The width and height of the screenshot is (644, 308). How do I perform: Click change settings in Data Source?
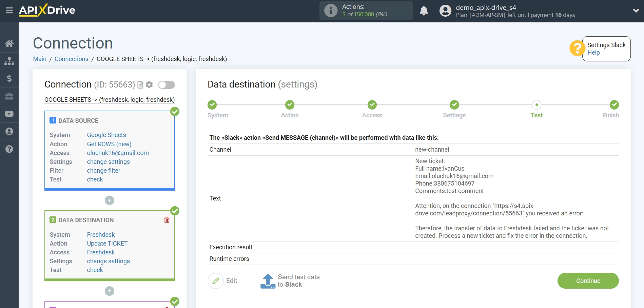point(108,162)
